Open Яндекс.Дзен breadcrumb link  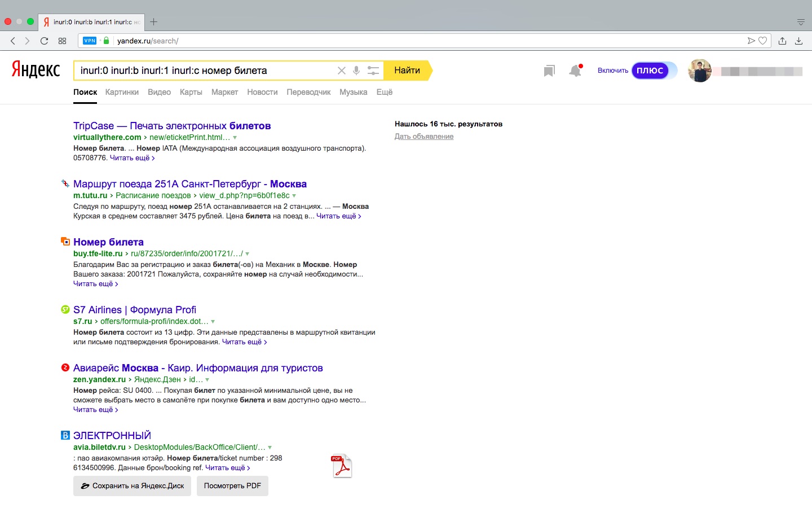[x=157, y=379]
